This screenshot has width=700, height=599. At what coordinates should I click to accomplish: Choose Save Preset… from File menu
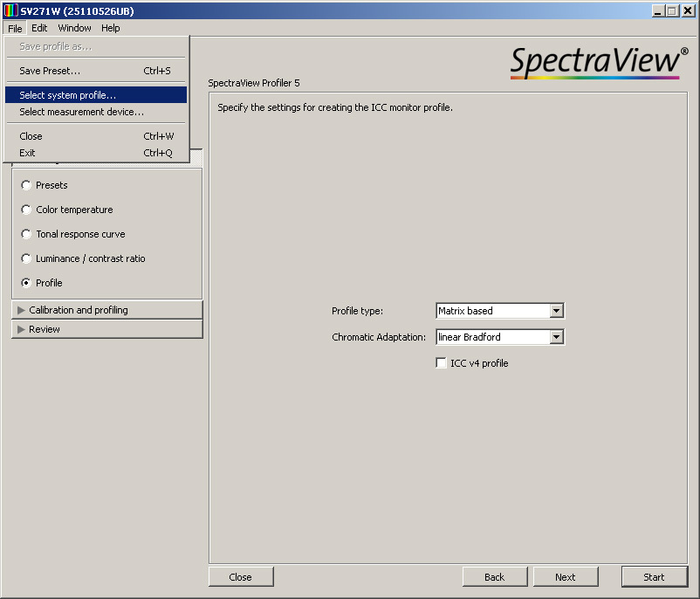click(x=96, y=71)
